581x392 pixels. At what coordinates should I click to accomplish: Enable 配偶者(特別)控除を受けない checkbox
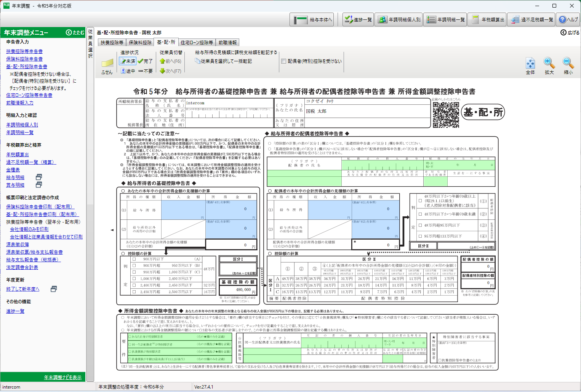[283, 61]
